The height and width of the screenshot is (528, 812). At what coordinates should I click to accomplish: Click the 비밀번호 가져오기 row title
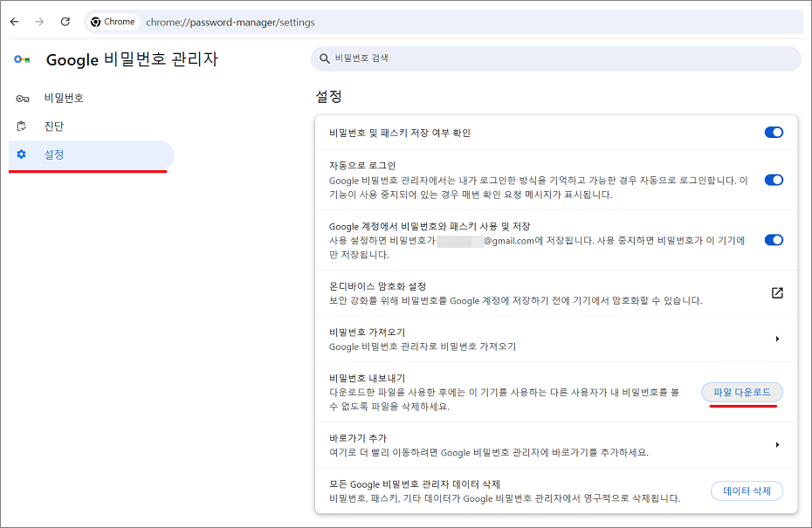point(368,333)
